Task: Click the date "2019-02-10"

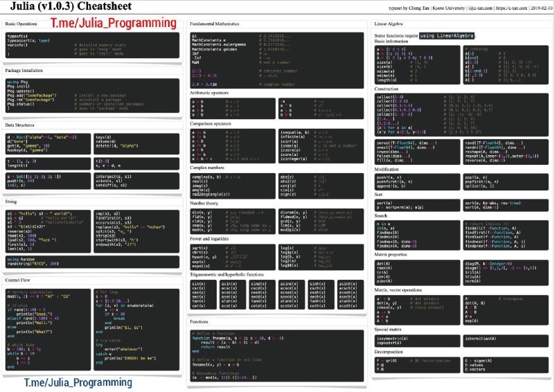Action: click(542, 8)
